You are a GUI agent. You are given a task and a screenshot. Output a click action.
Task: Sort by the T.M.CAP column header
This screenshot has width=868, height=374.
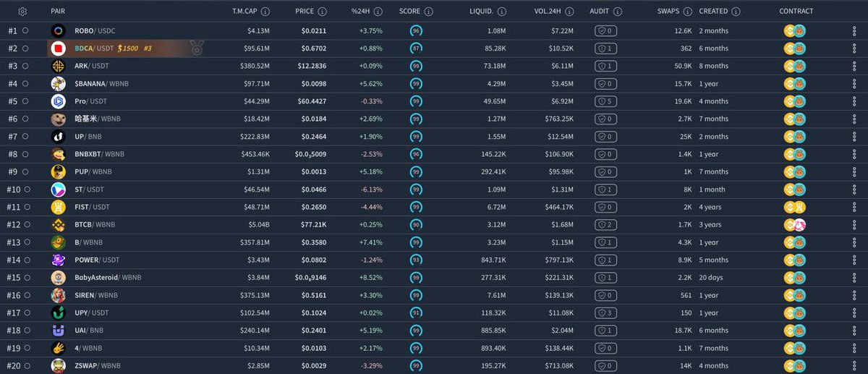point(247,12)
